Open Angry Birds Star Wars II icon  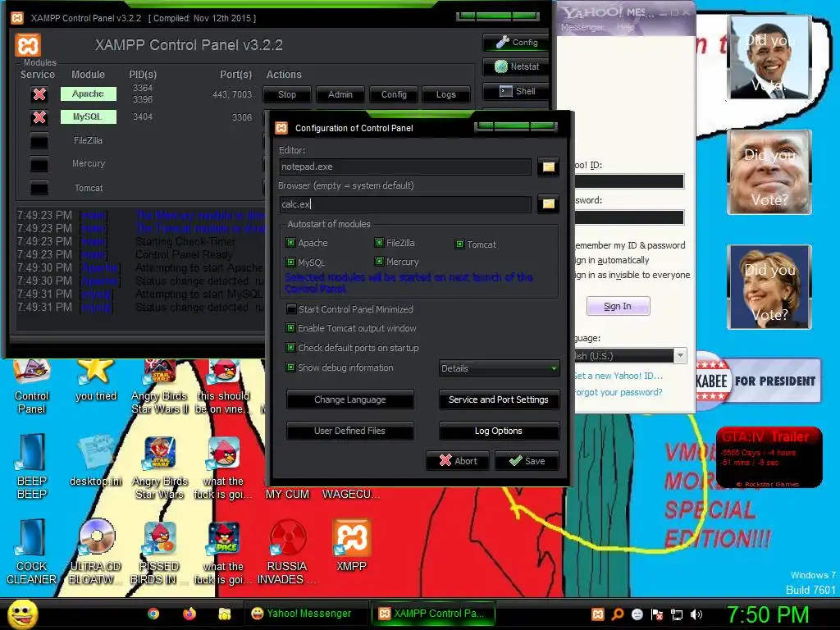click(x=159, y=388)
